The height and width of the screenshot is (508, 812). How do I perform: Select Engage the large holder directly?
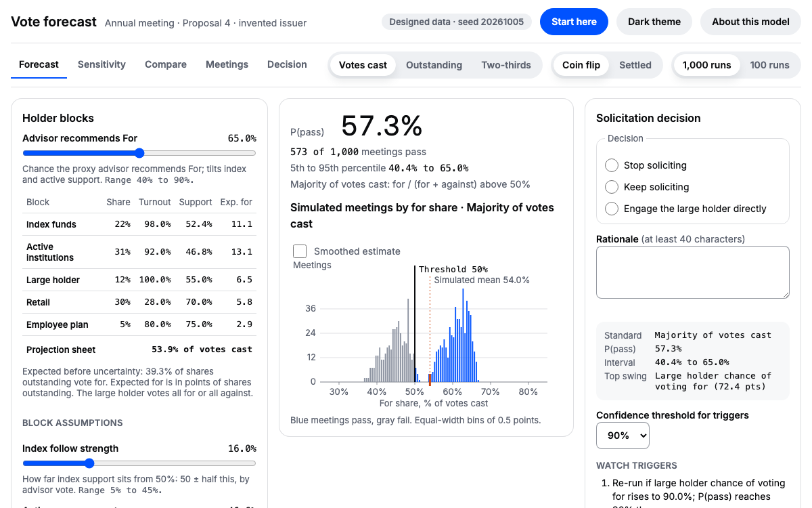pos(612,209)
